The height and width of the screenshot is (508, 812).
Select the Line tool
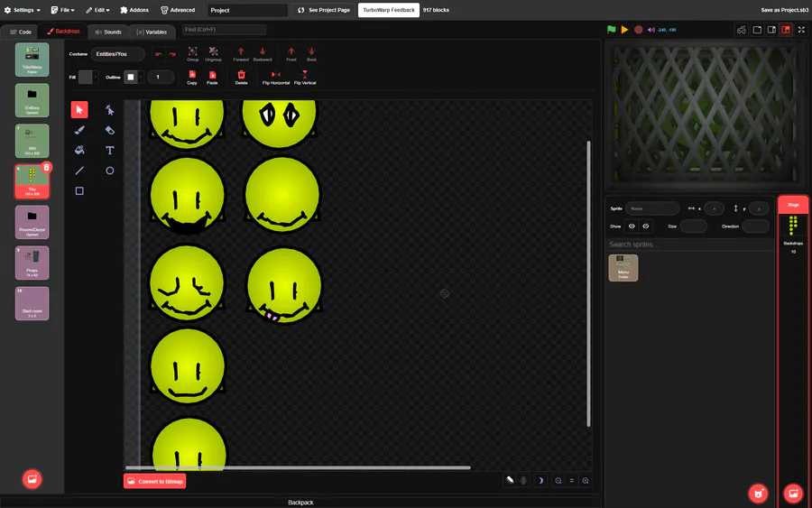point(79,171)
